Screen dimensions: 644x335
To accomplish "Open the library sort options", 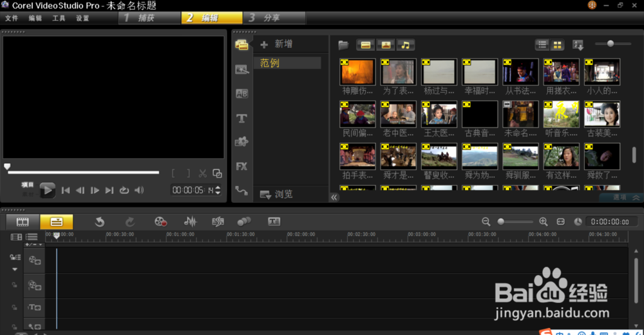I will tap(578, 45).
